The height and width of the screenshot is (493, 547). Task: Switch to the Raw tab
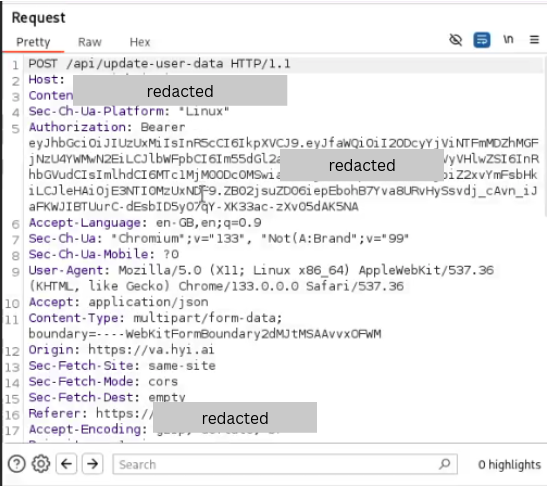[90, 42]
